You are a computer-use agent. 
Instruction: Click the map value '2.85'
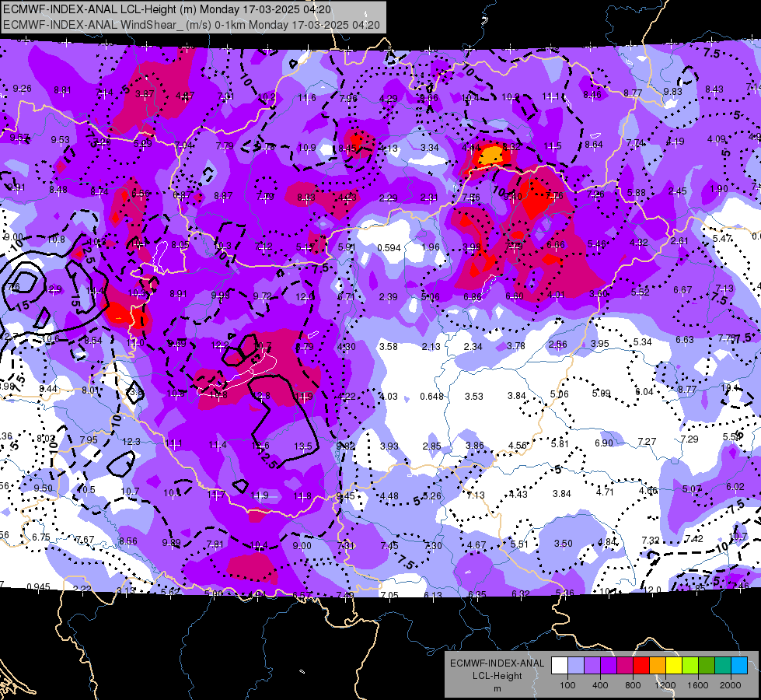(431, 446)
